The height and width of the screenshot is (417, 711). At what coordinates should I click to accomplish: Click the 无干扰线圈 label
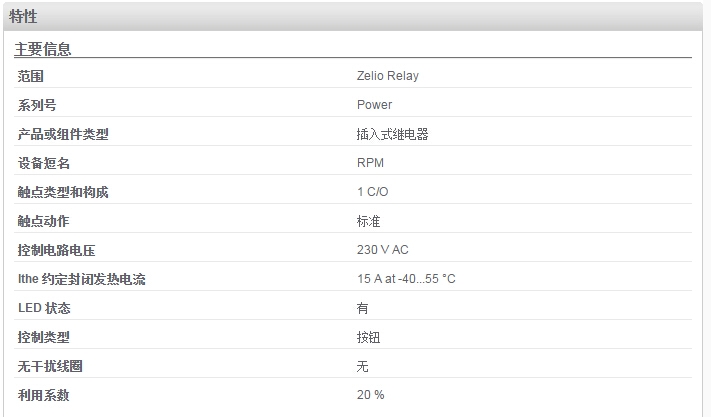[x=50, y=366]
